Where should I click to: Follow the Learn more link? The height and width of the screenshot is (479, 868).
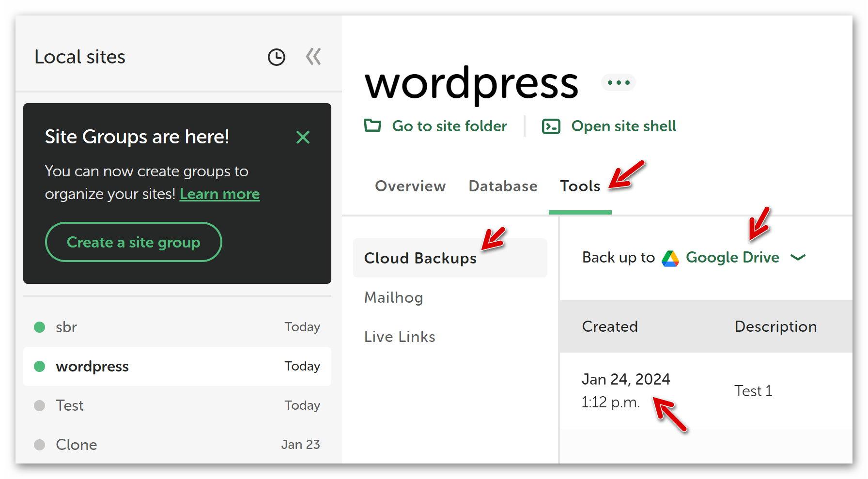219,194
